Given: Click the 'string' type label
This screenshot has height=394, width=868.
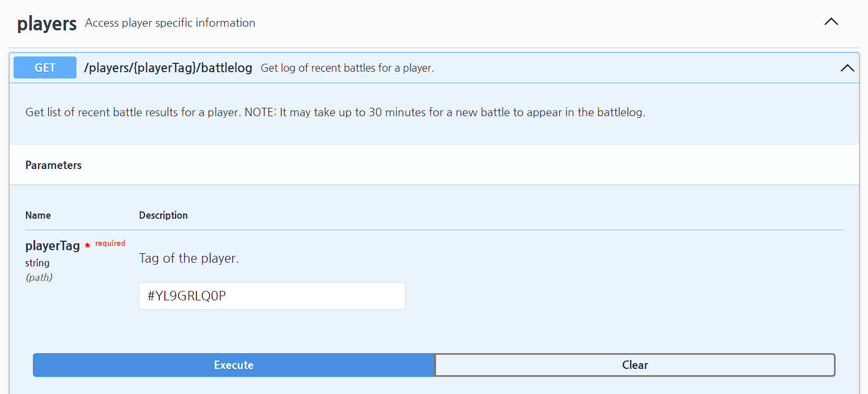Looking at the screenshot, I should tap(37, 263).
